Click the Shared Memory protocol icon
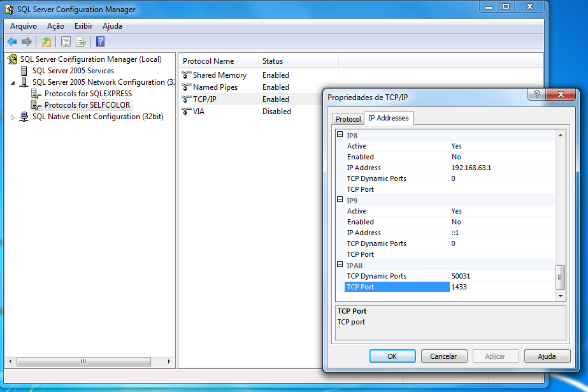 (x=187, y=75)
